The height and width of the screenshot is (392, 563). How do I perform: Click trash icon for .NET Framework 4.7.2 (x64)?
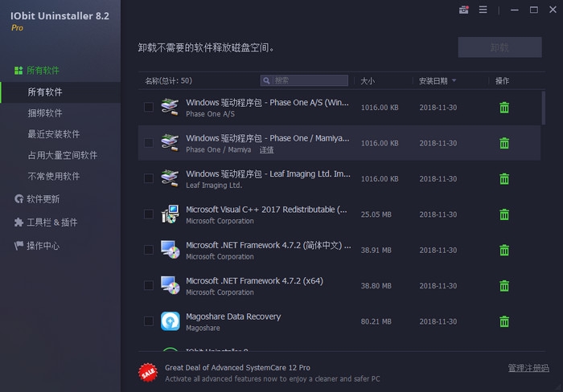[504, 286]
